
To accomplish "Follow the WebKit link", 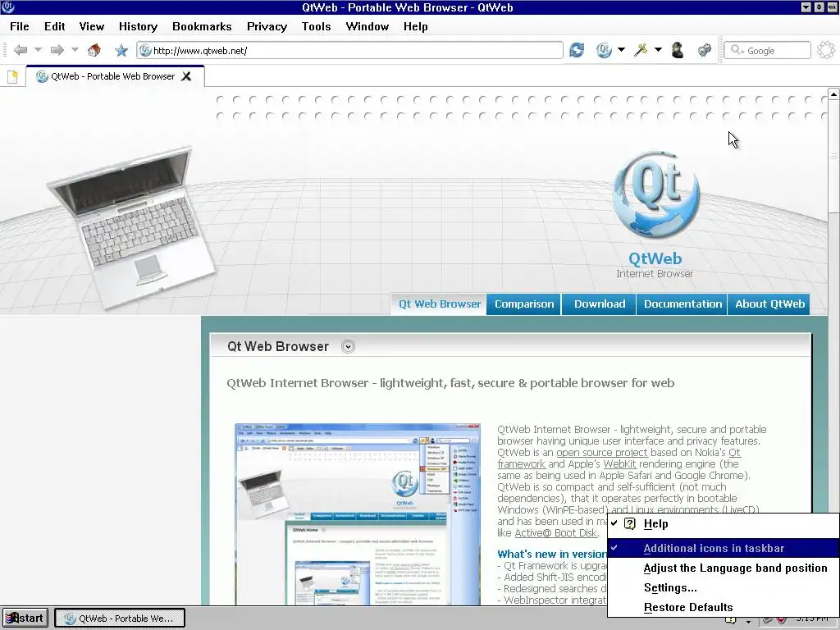I will [x=619, y=464].
